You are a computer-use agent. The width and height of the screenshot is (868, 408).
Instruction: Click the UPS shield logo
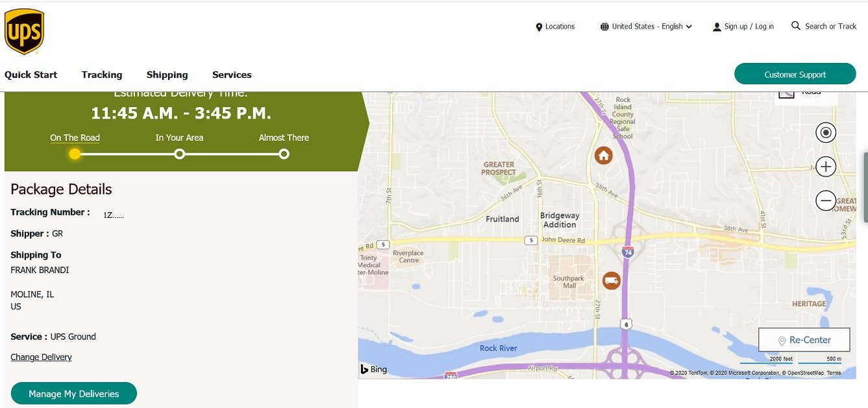click(x=24, y=32)
